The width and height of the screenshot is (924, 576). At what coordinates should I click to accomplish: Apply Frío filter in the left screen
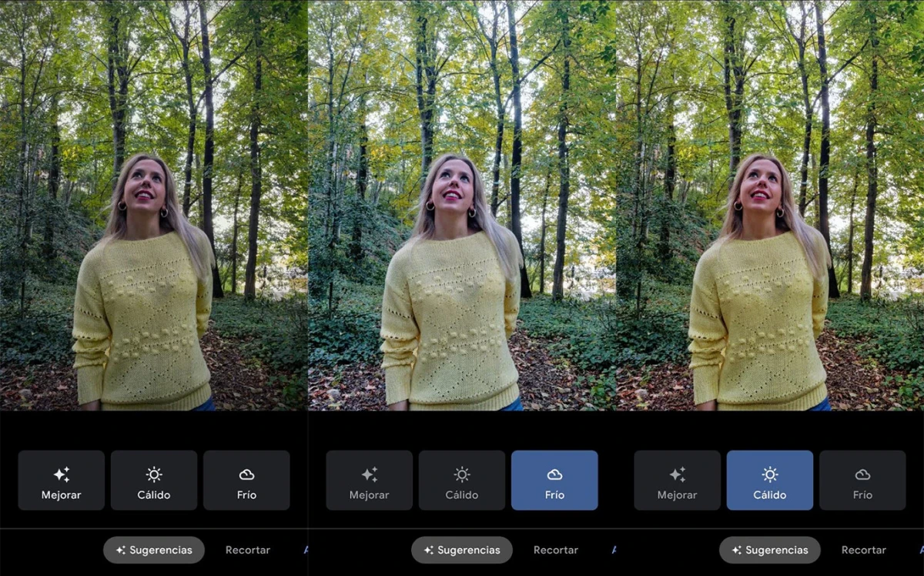click(x=246, y=481)
